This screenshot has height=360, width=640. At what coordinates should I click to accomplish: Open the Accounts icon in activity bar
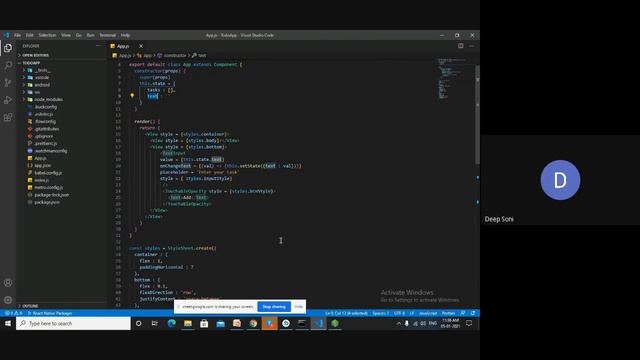8,282
